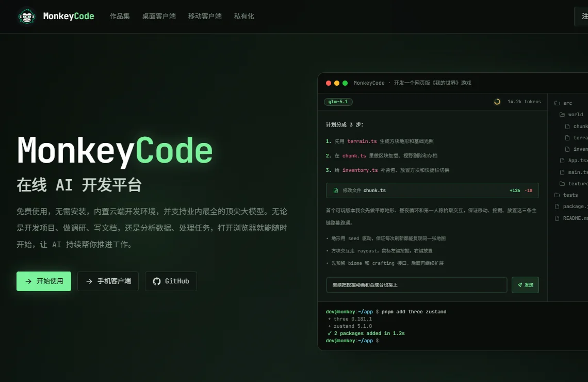Open the 作品集 nav item
The height and width of the screenshot is (382, 588).
click(x=120, y=16)
